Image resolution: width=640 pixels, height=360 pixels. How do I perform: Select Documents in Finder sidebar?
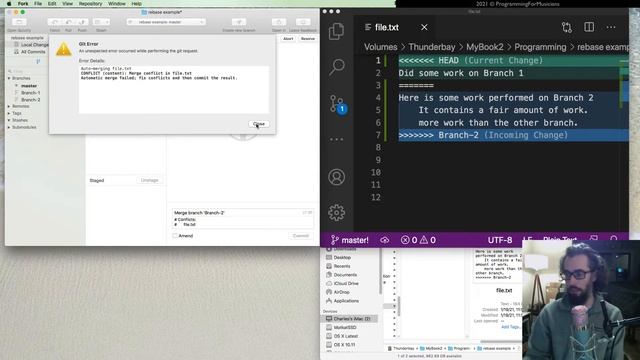(x=345, y=275)
